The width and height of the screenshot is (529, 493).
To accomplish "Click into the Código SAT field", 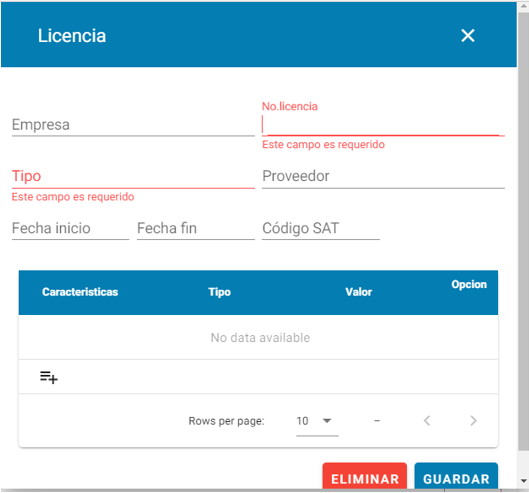I will (321, 228).
